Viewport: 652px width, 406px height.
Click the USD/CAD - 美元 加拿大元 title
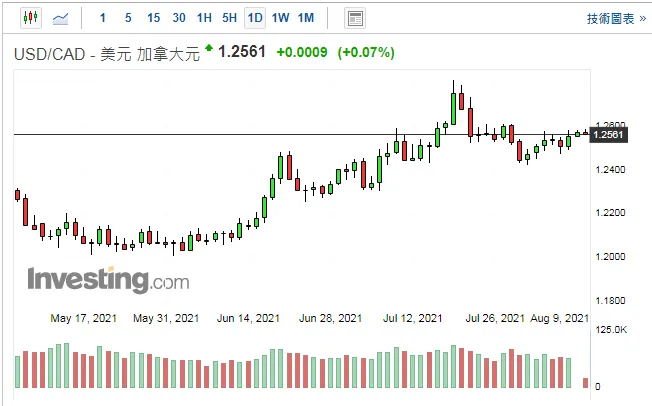coord(107,54)
